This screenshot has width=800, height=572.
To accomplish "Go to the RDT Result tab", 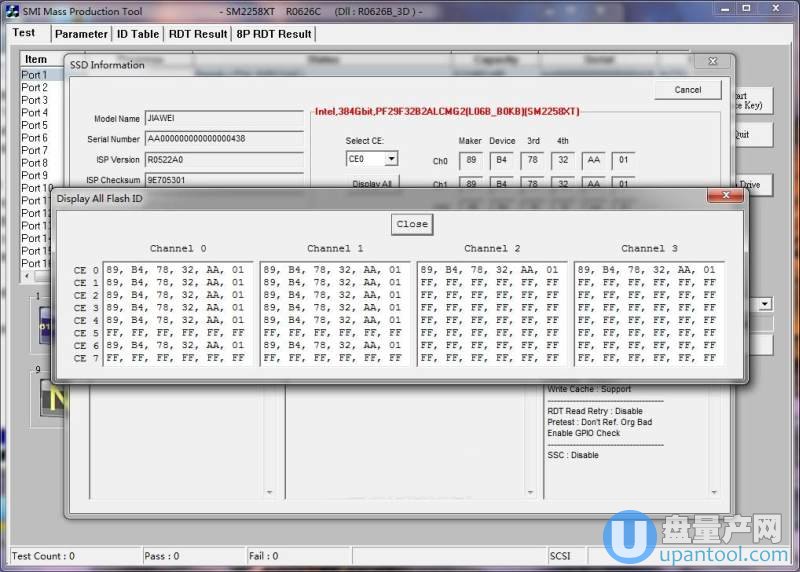I will tap(198, 34).
